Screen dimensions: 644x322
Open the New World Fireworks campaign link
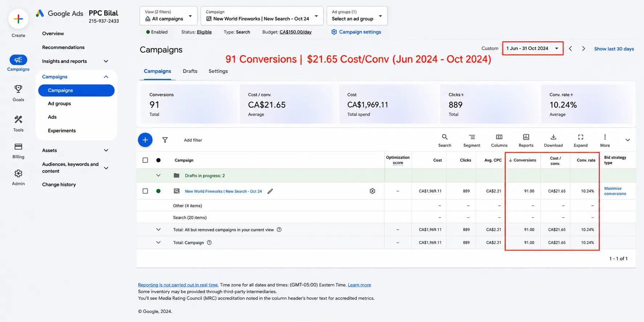point(223,191)
